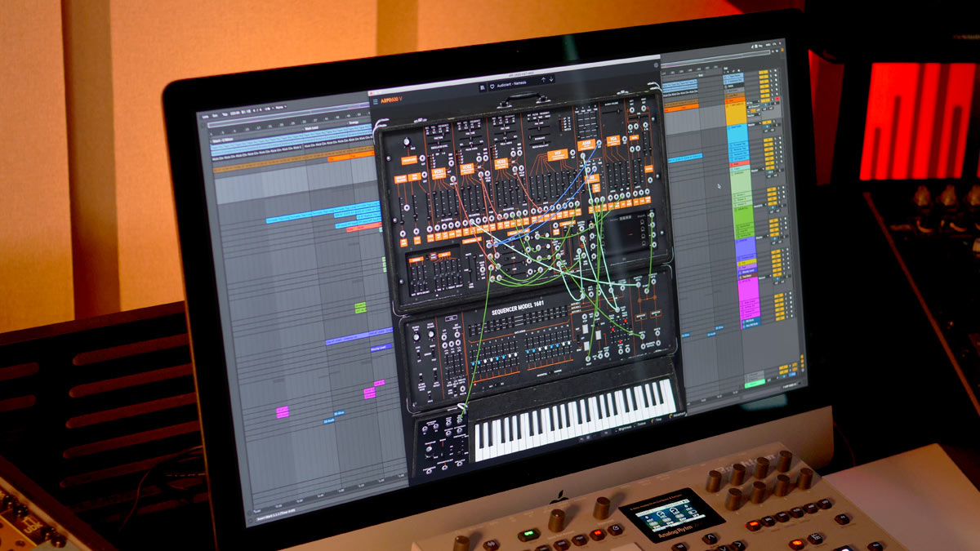Click the orange VCA module label
Screen dimensions: 980x551
point(612,140)
